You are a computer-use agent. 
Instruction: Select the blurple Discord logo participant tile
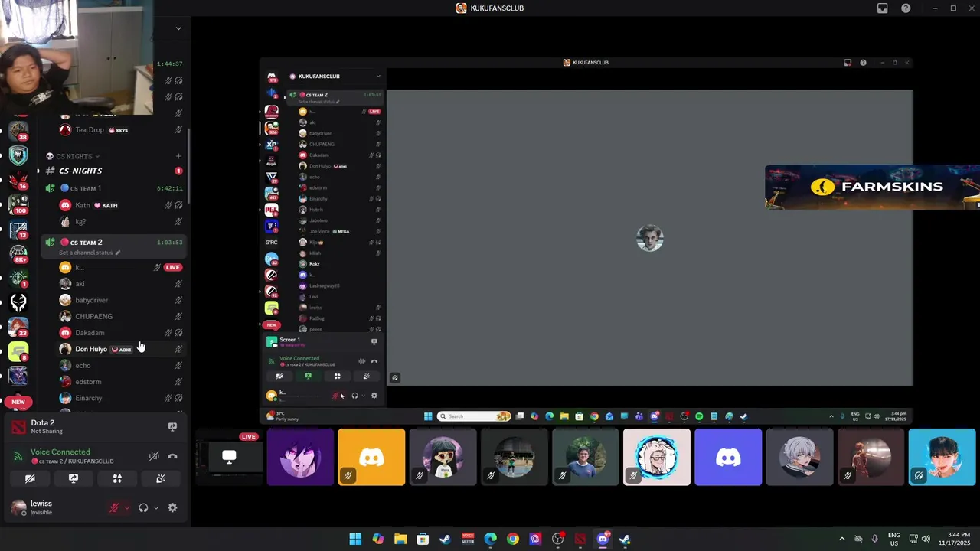728,457
